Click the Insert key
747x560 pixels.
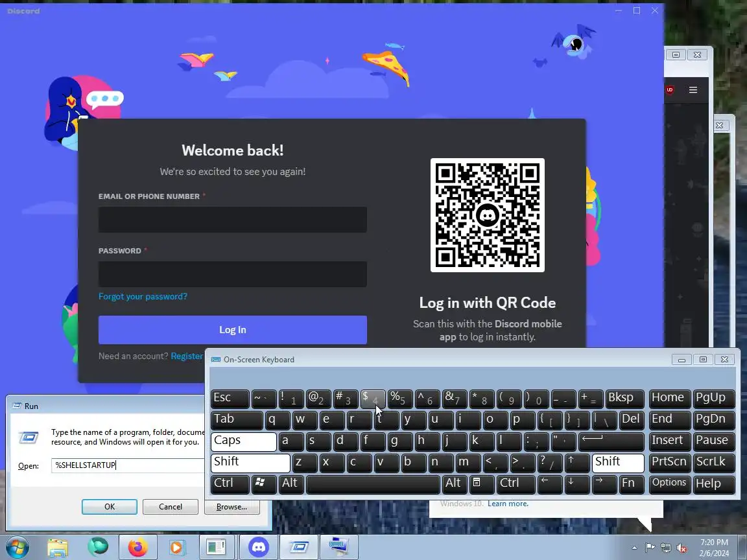pyautogui.click(x=669, y=441)
